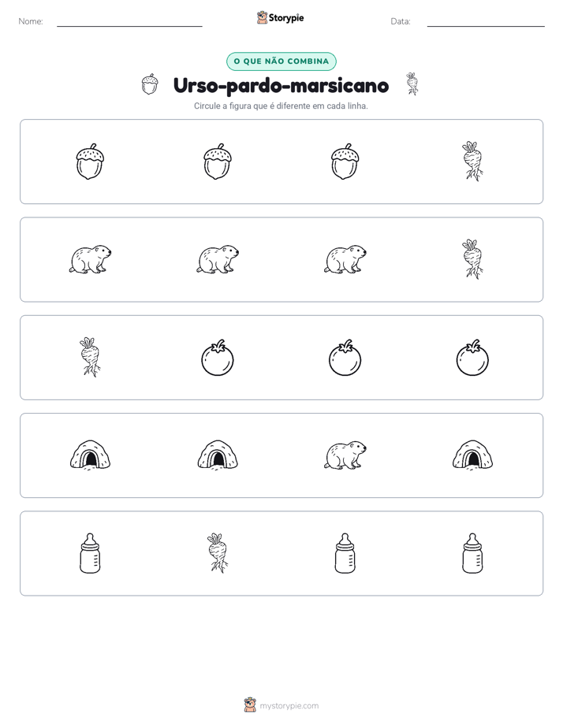Click the root icon right of the title

pyautogui.click(x=412, y=84)
